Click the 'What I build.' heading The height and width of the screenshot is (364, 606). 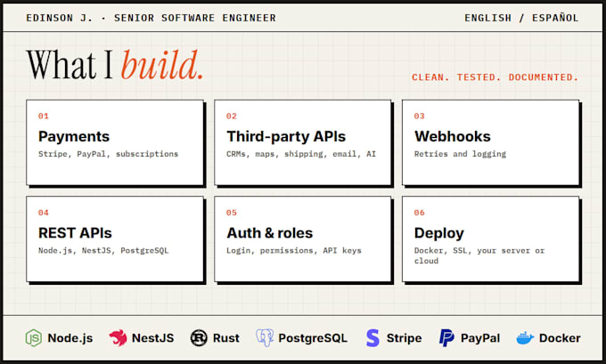115,65
